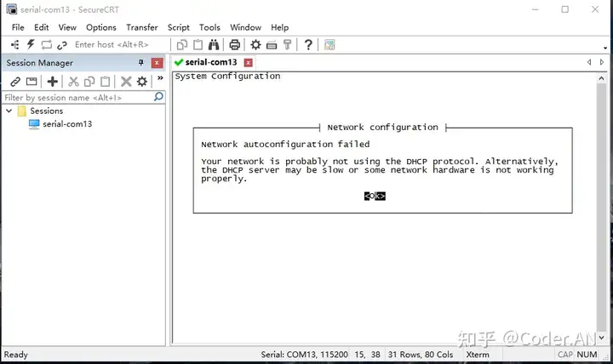Click the Copy icon in main toolbar
This screenshot has width=613, height=364.
tap(182, 45)
